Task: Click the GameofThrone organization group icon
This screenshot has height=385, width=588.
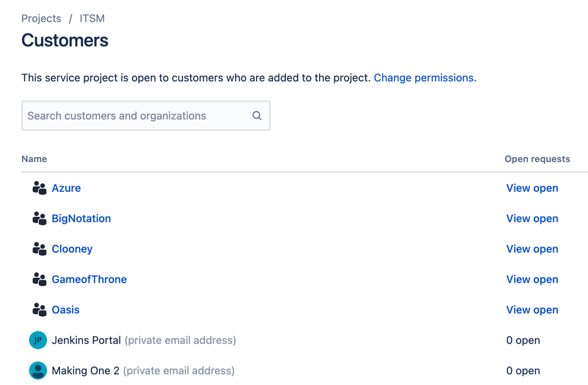Action: click(x=39, y=279)
